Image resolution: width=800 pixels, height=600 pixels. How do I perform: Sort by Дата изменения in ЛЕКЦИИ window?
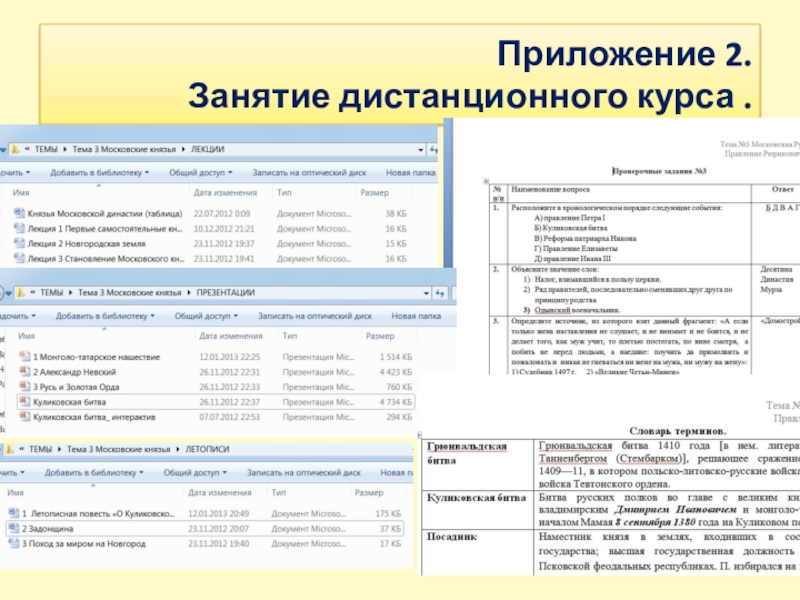(x=225, y=192)
